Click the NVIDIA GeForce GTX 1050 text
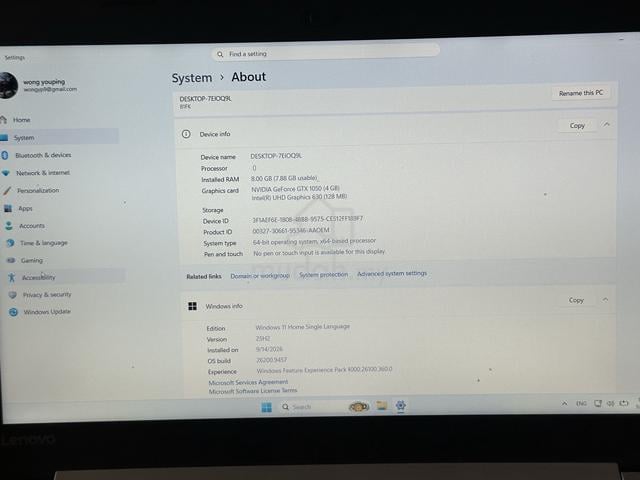The width and height of the screenshot is (640, 480). click(296, 189)
